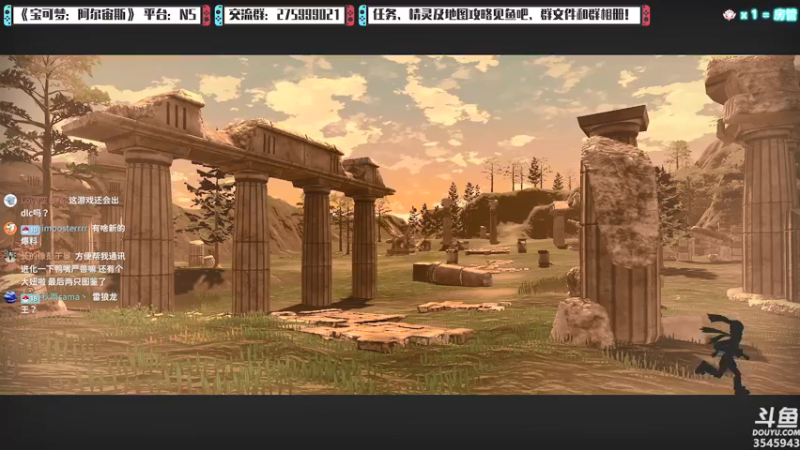Screen dimensions: 800x450
Task: Click the red username on the first chat message
Action: (x=43, y=201)
